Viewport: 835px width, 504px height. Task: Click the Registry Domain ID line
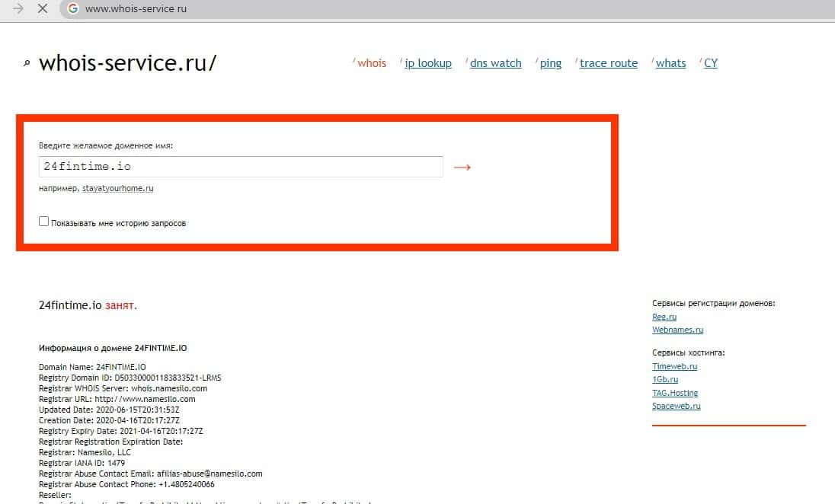[130, 378]
